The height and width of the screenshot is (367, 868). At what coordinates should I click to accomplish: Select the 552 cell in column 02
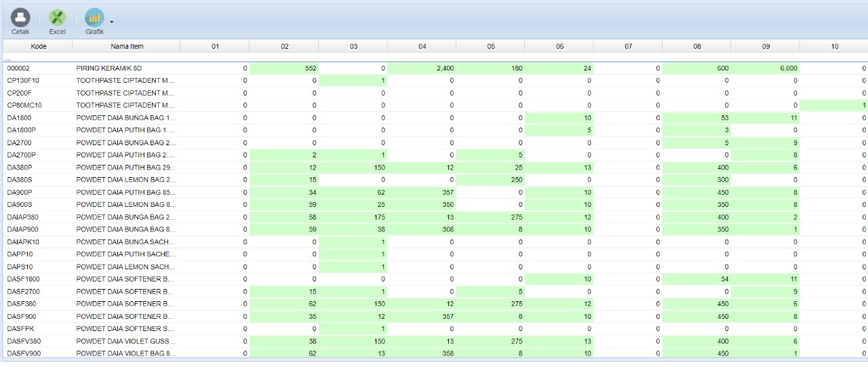pos(284,69)
